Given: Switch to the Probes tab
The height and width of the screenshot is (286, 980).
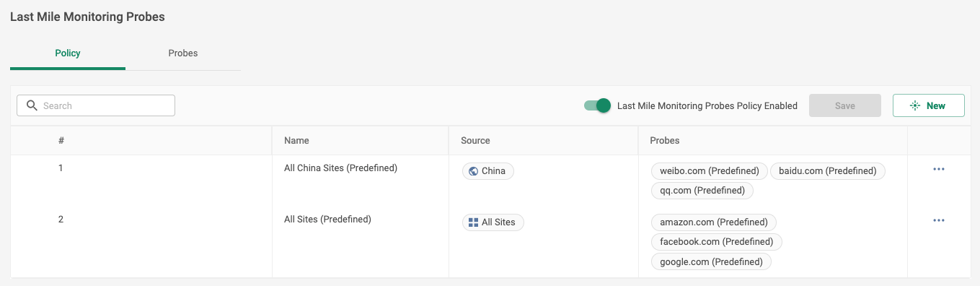Looking at the screenshot, I should pyautogui.click(x=183, y=53).
